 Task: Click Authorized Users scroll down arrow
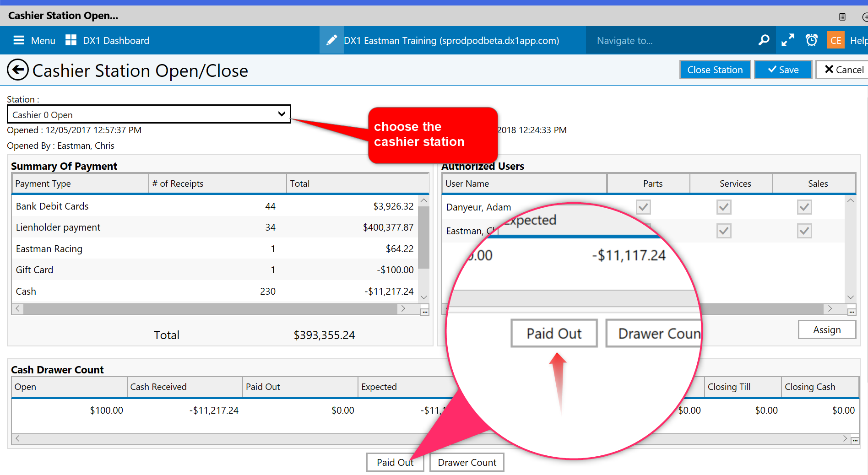[x=851, y=297]
